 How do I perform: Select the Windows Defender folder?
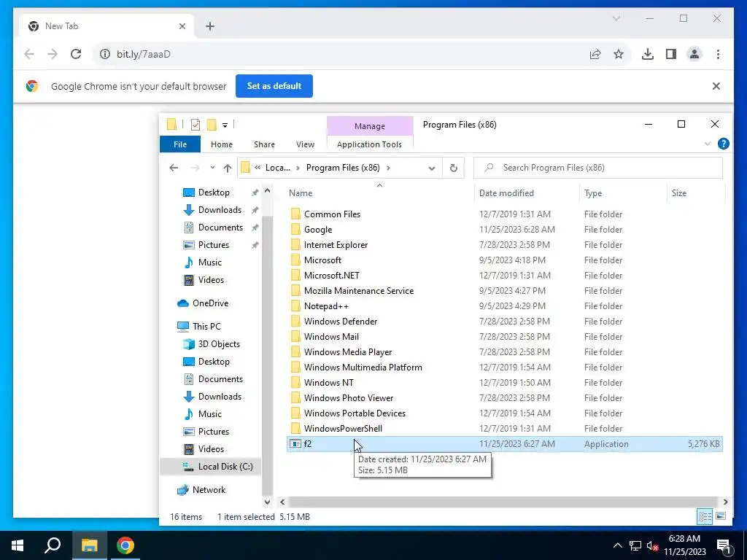(341, 322)
